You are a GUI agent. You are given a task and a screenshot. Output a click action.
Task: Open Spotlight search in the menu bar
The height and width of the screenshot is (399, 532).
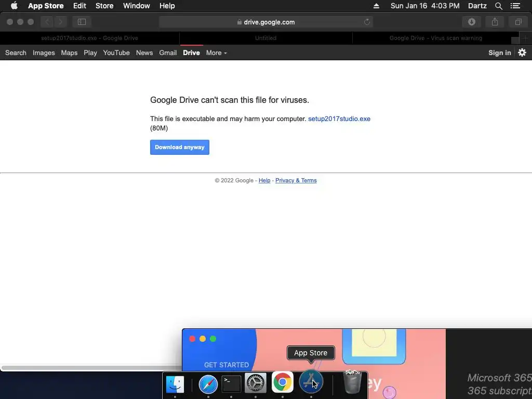coord(498,6)
